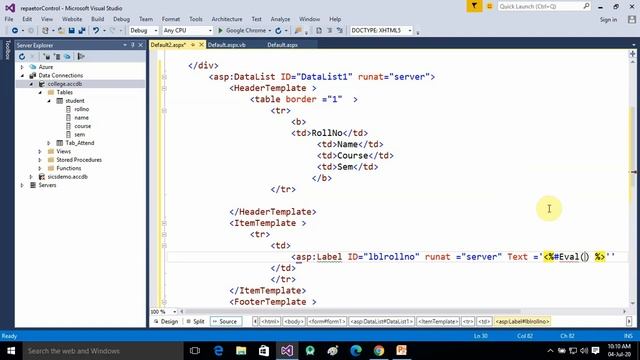Click the Task View taskbar icon
The width and height of the screenshot is (640, 360).
(195, 351)
